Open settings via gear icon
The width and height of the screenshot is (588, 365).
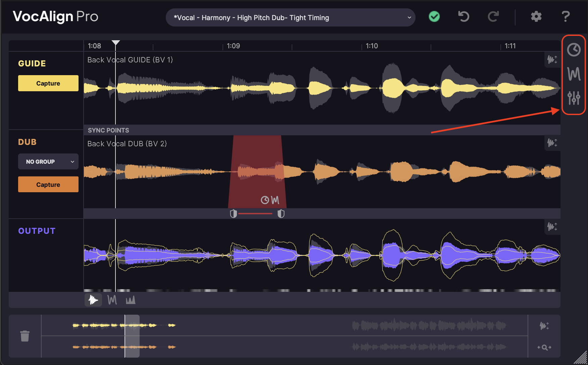tap(536, 16)
